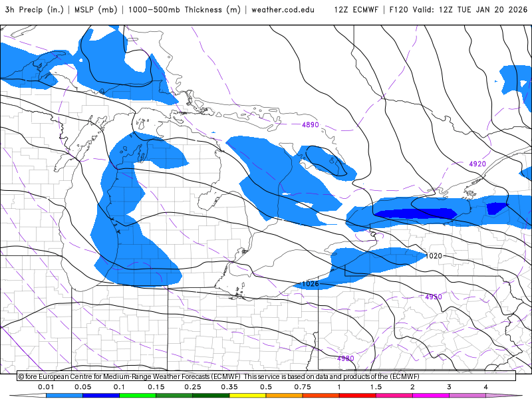
Task: Click the ECMWF copyright notice text
Action: pos(219,376)
